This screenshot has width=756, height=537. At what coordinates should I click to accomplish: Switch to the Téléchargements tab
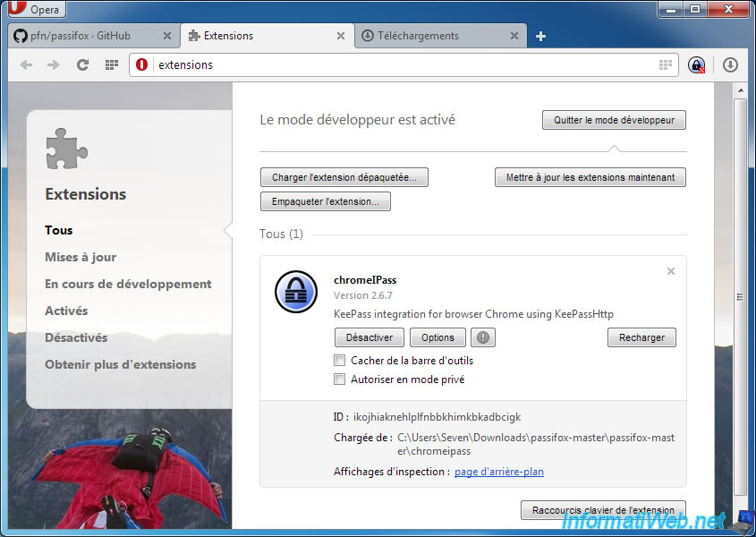[441, 36]
